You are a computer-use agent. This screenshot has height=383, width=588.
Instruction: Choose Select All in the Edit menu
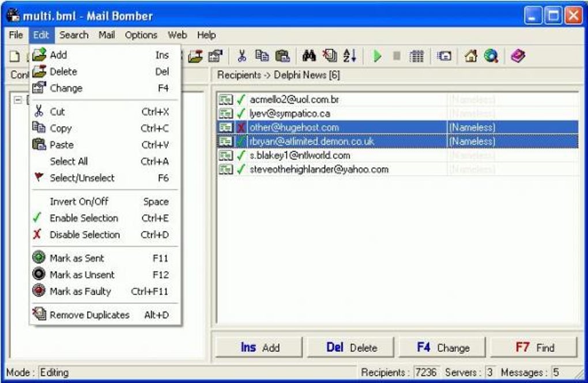coord(105,161)
